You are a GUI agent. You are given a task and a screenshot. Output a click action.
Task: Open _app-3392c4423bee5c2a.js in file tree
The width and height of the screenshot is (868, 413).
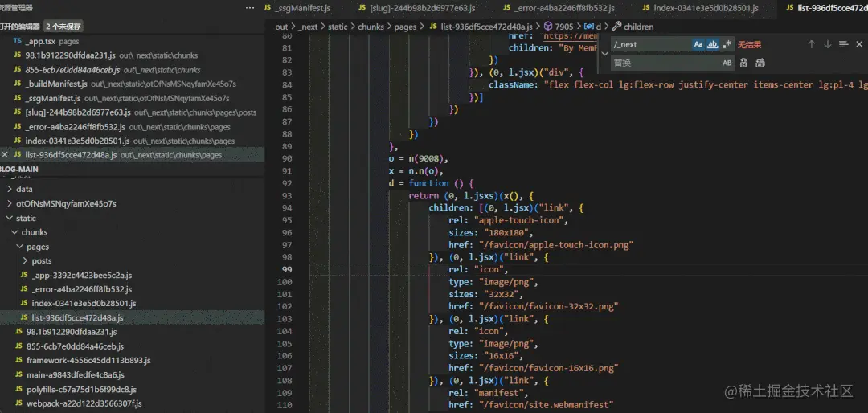[81, 275]
